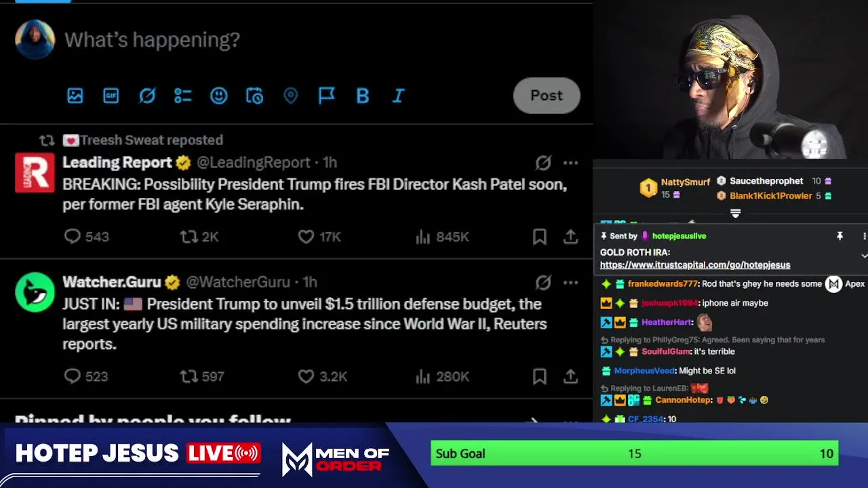Tag location with the pin icon
Screen dimensions: 868x488
pyautogui.click(x=290, y=96)
